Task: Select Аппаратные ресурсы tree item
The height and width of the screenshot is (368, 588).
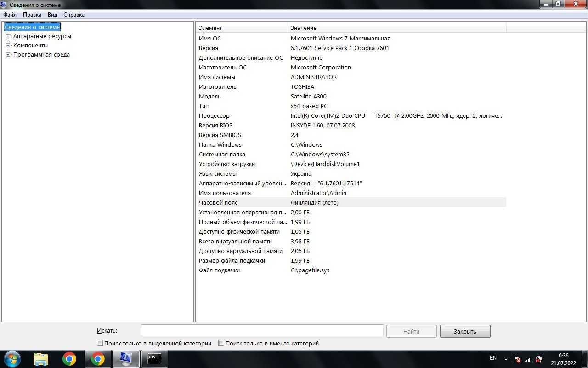Action: click(x=42, y=36)
